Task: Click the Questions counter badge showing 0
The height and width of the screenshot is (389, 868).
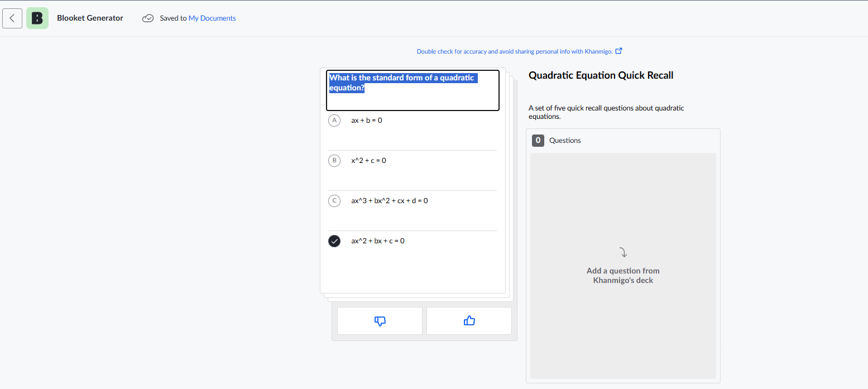Action: [538, 140]
